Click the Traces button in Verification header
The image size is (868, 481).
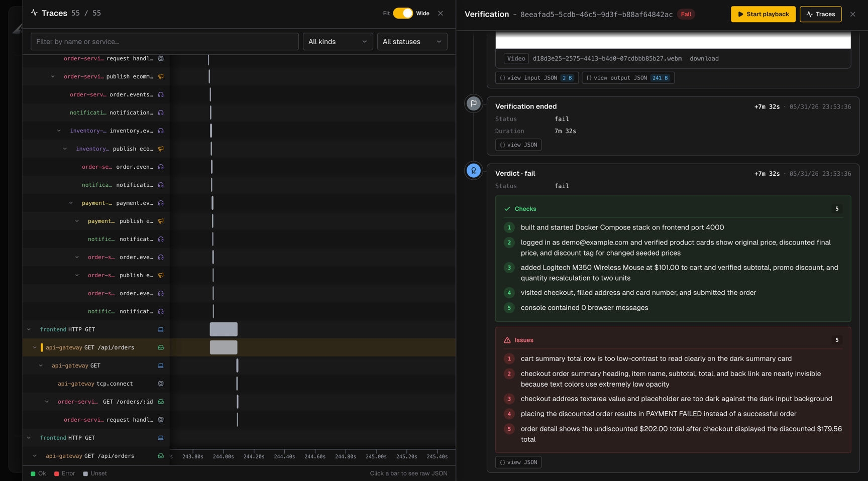coord(820,14)
